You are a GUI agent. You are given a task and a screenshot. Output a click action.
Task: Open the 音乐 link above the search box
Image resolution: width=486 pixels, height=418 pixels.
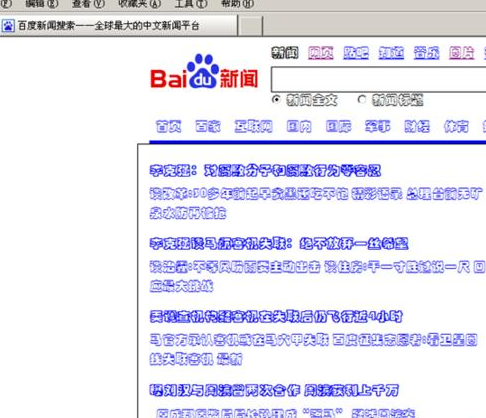pos(426,53)
